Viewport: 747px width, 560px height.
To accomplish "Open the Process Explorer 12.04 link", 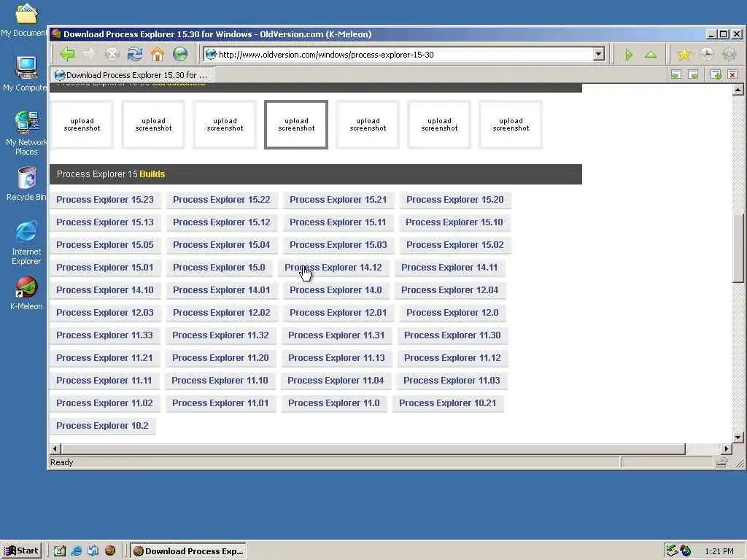I will point(449,290).
